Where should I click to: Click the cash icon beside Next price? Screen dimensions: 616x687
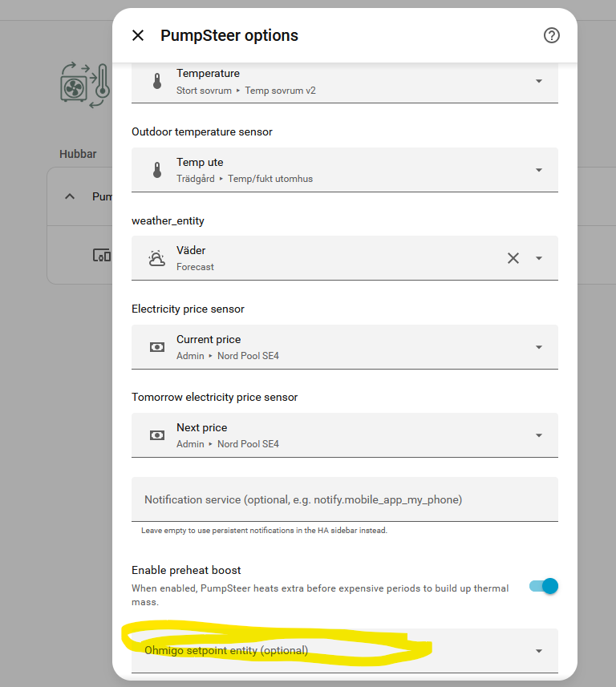157,435
